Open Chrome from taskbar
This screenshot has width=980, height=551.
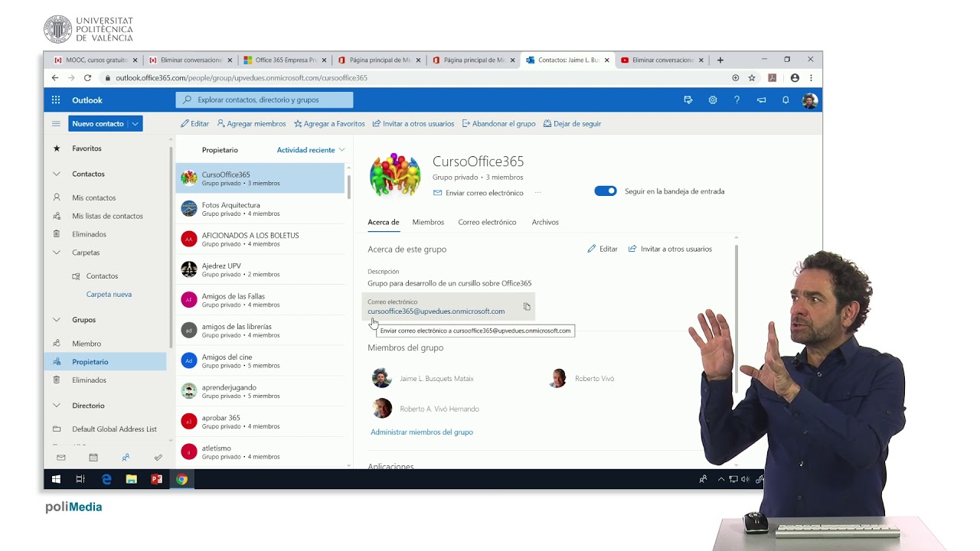click(181, 480)
